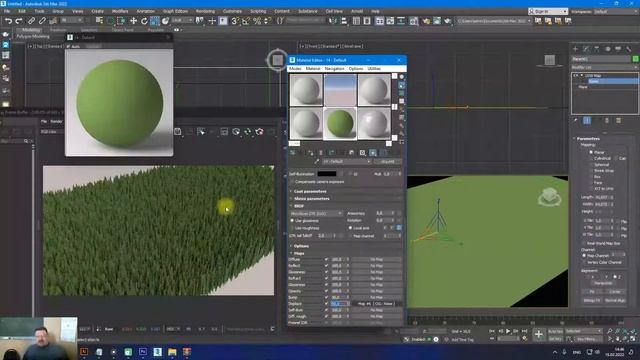
Task: Click Bump No Map button
Action: pyautogui.click(x=376, y=298)
